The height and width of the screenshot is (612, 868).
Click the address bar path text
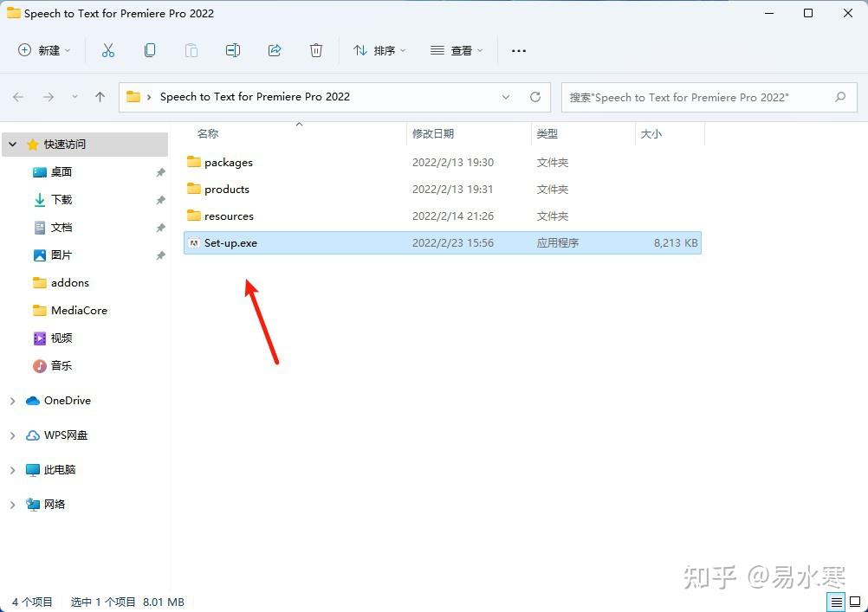coord(256,97)
